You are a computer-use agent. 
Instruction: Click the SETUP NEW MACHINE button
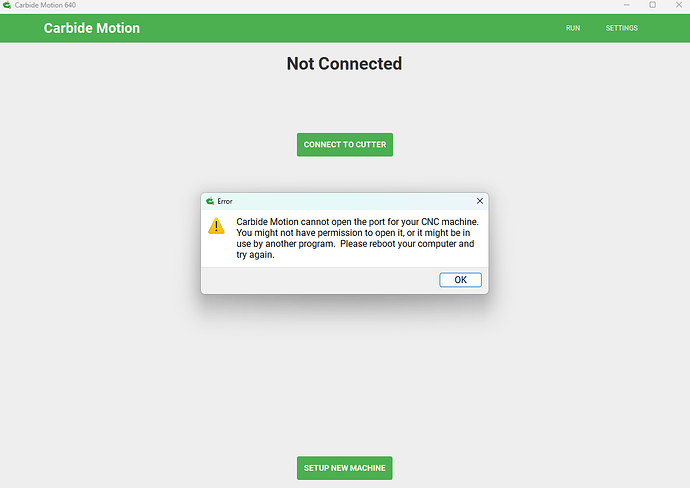[x=344, y=467]
